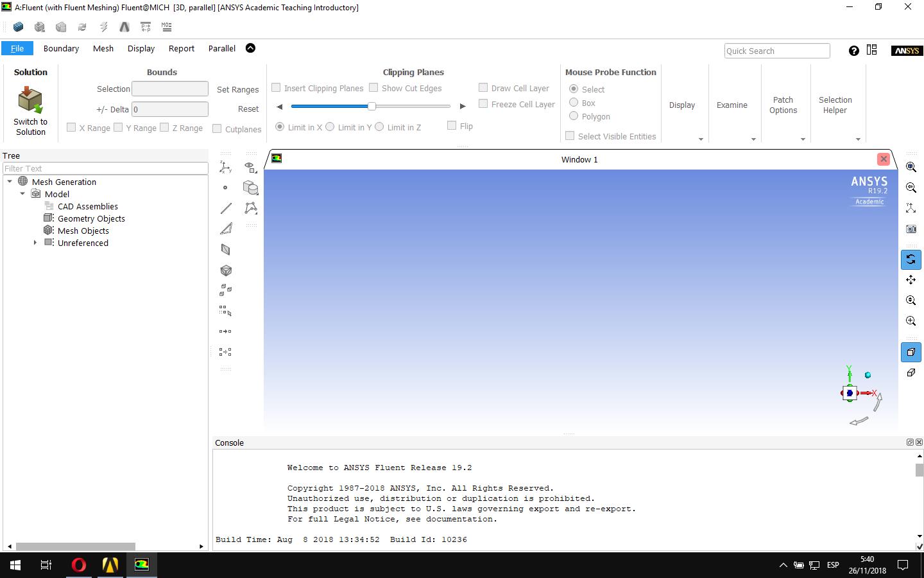This screenshot has width=924, height=578.
Task: Select the cube cell selection filter icon
Action: (226, 270)
